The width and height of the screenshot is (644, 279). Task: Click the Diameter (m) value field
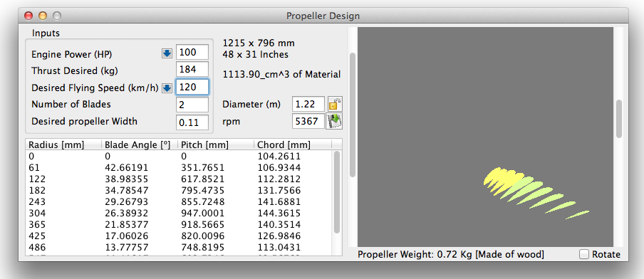coord(308,104)
